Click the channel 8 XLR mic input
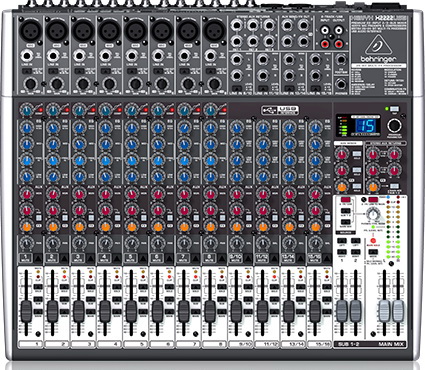 pos(215,30)
